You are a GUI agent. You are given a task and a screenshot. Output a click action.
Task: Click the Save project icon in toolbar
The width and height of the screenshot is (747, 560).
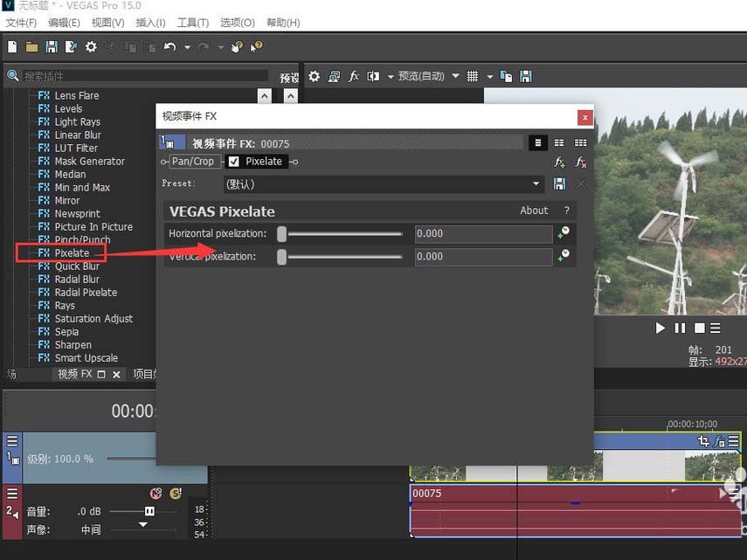point(52,47)
